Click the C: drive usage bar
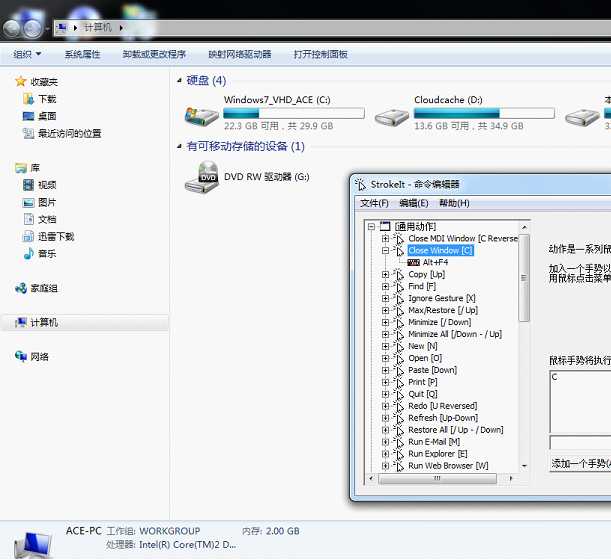The height and width of the screenshot is (560, 611). coord(294,113)
